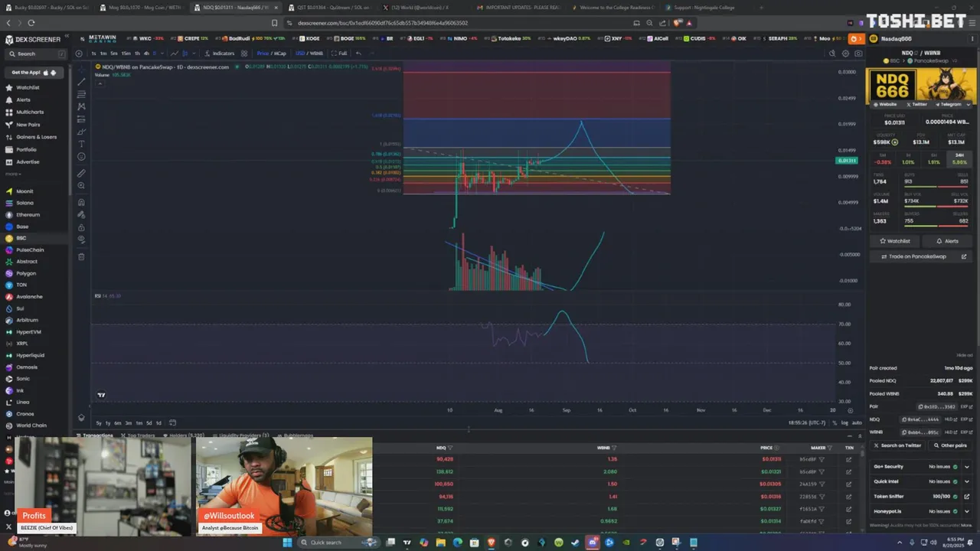Viewport: 980px width, 551px height.
Task: Click the Delete drawings trash icon
Action: (81, 256)
